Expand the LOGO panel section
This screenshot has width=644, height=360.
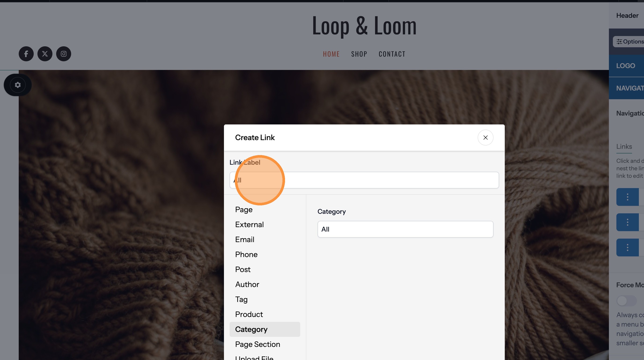[x=626, y=66]
